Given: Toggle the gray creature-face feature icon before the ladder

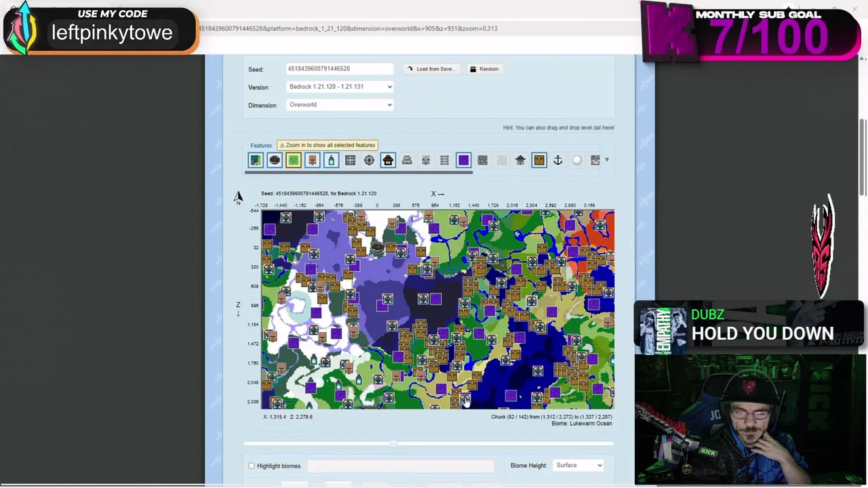Looking at the screenshot, I should coord(426,160).
